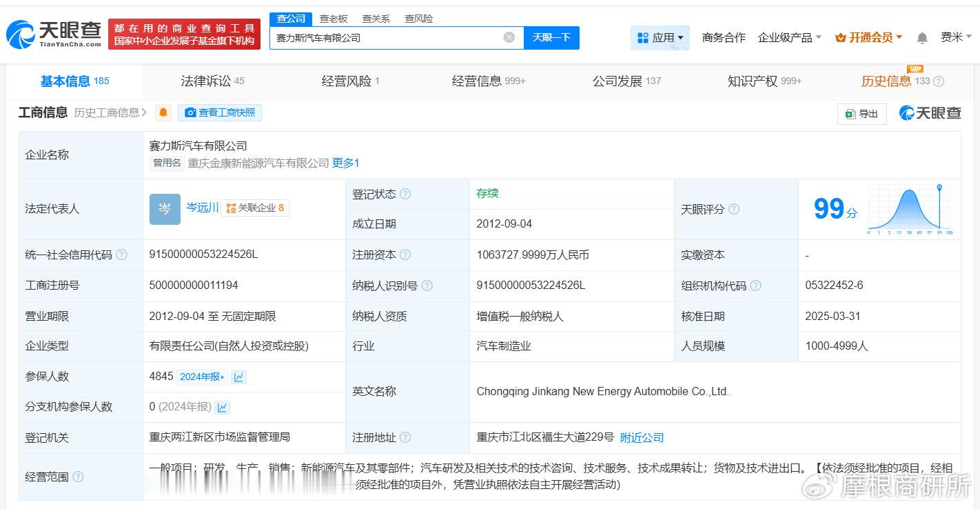Click the help icon next to 统一社会信用代码

[121, 254]
